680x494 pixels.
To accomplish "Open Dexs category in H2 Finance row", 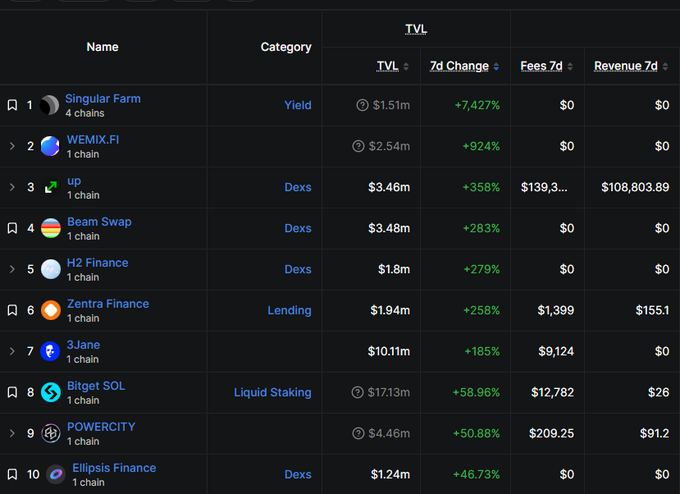I will pyautogui.click(x=298, y=269).
